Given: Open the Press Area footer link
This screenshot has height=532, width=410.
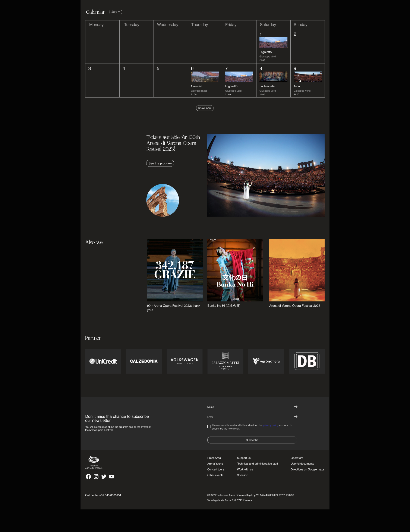Looking at the screenshot, I should click(x=214, y=458).
